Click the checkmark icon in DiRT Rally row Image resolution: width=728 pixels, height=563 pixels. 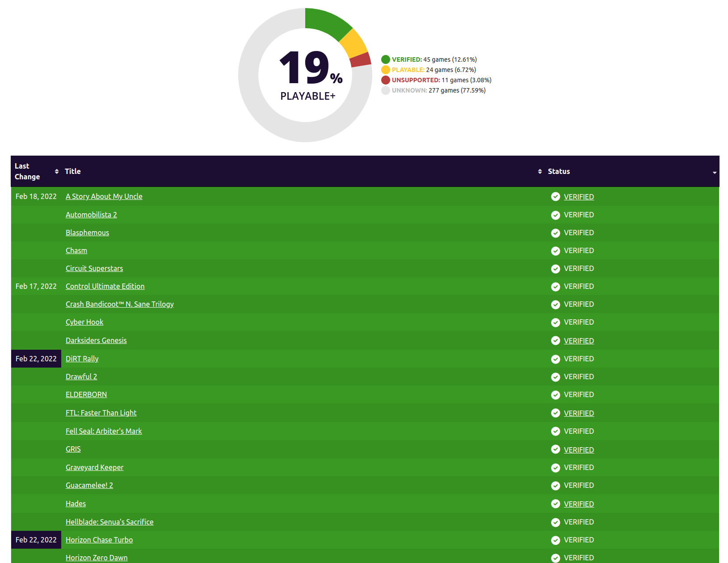555,359
